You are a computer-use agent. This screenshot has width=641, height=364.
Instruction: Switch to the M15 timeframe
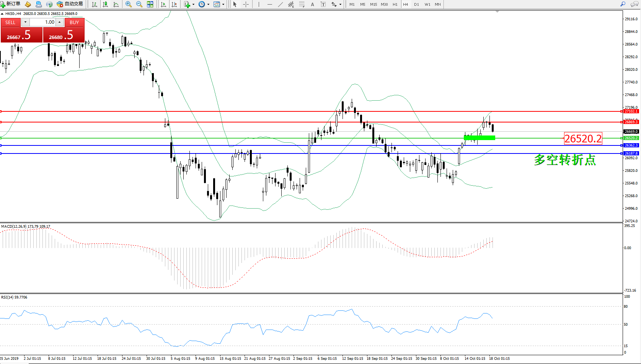pyautogui.click(x=373, y=5)
